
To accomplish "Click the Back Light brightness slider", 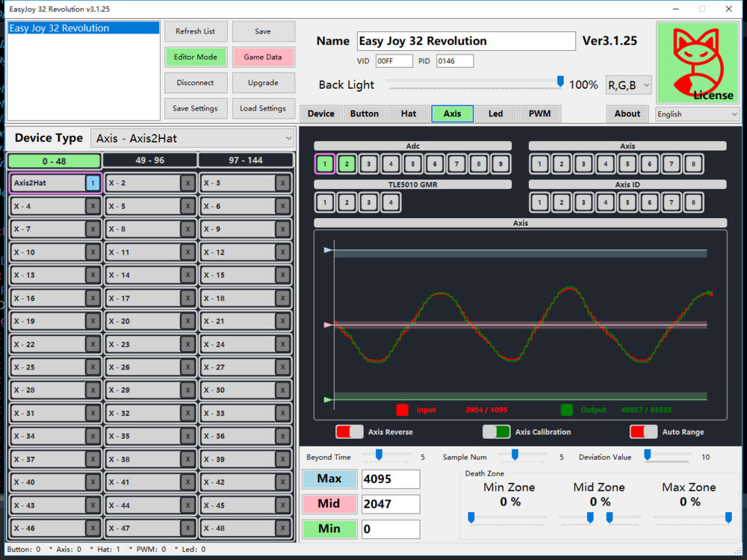I will point(474,82).
